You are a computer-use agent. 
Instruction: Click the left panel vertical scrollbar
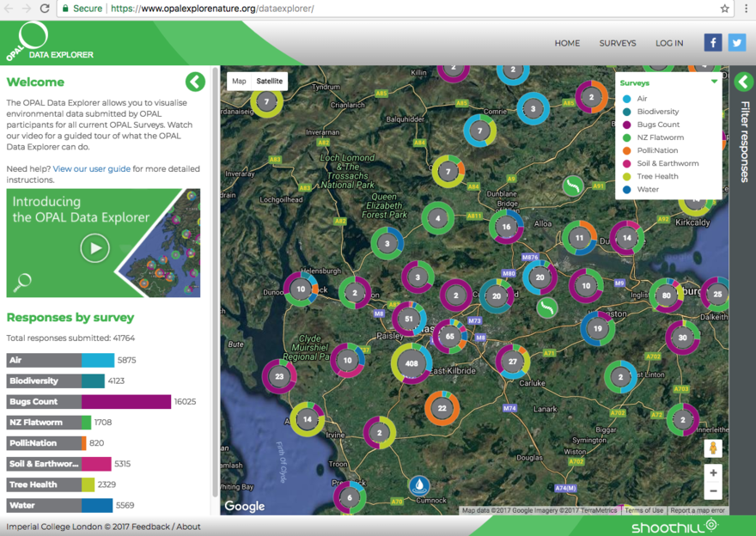pyautogui.click(x=215, y=282)
